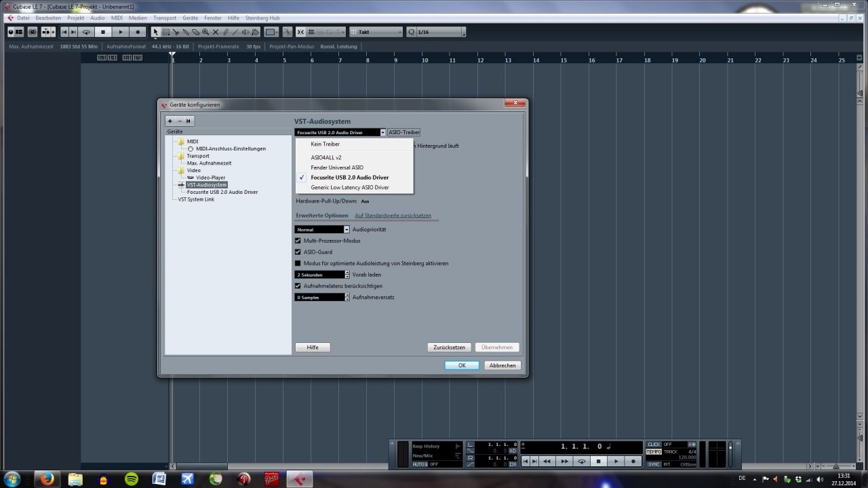The width and height of the screenshot is (868, 488).
Task: Toggle Aufnahmelatenz berücksichtigen checkbox
Action: 298,286
